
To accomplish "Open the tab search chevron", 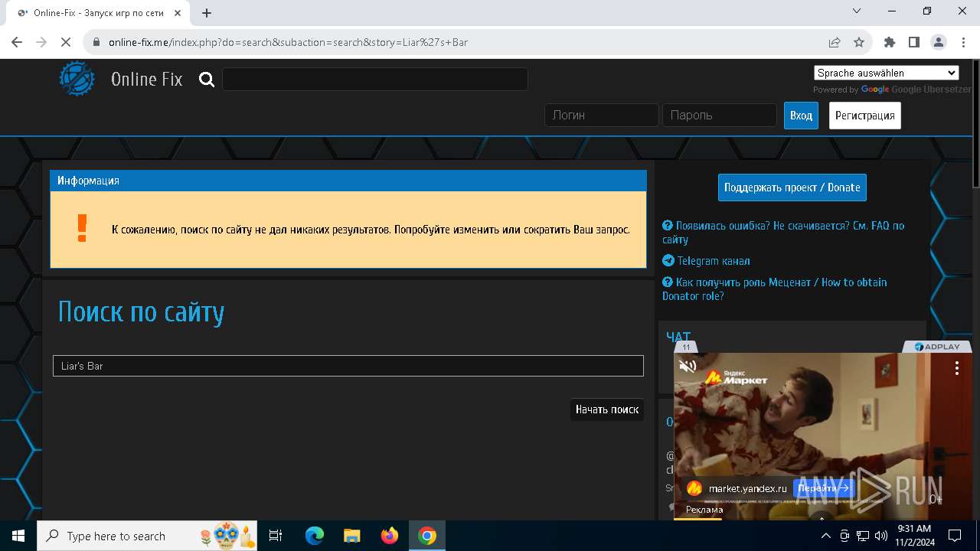I will pos(857,11).
